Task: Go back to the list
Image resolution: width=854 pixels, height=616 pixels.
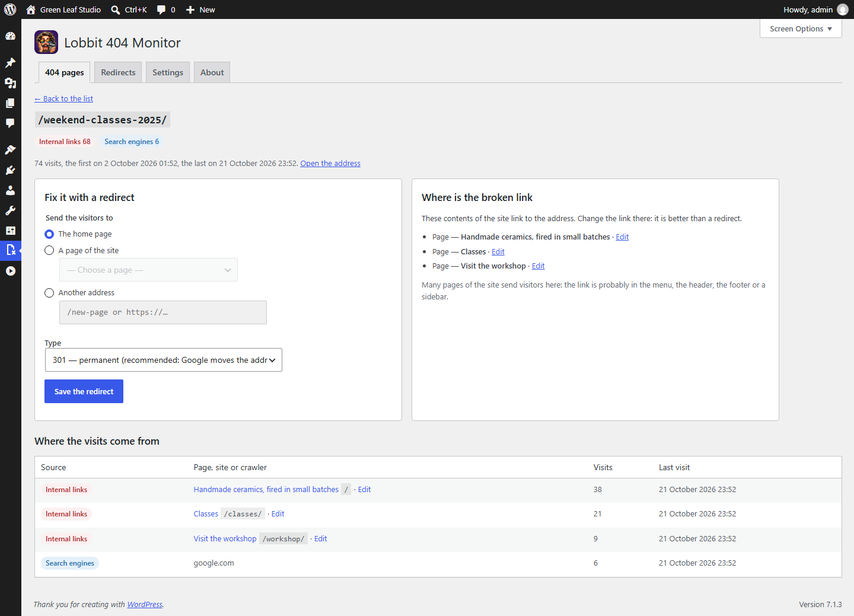Action: (x=63, y=99)
